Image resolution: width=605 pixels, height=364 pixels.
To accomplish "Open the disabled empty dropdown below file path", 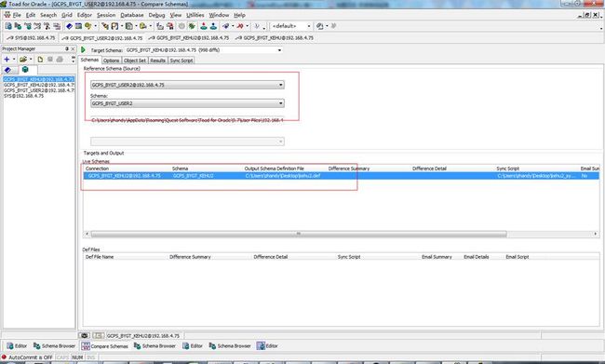I will click(x=187, y=142).
